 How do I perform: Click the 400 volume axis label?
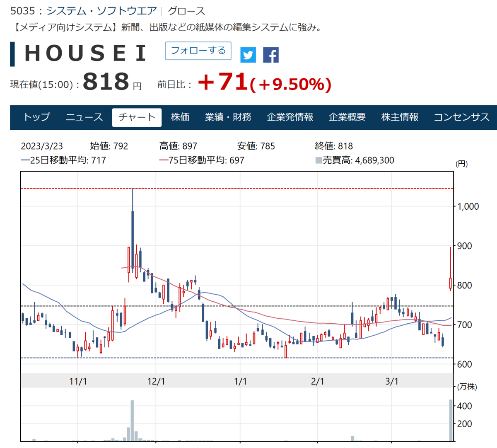pyautogui.click(x=465, y=406)
